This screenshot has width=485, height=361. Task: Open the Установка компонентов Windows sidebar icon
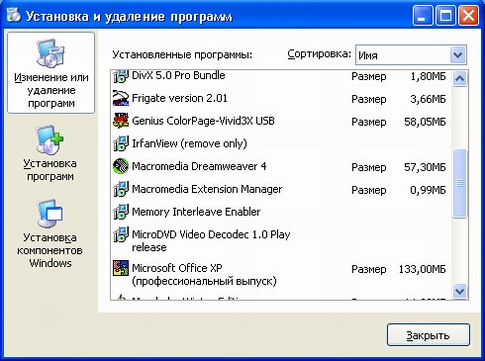pos(50,214)
